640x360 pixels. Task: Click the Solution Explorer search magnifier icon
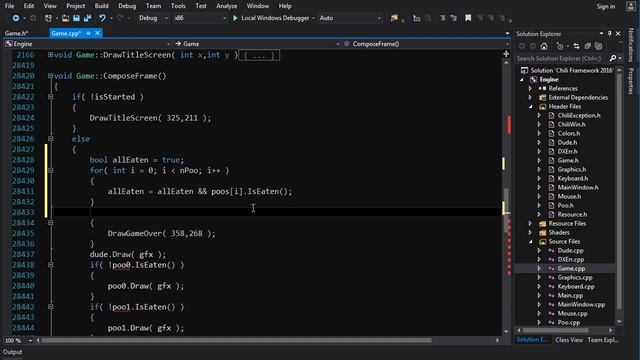click(x=613, y=58)
